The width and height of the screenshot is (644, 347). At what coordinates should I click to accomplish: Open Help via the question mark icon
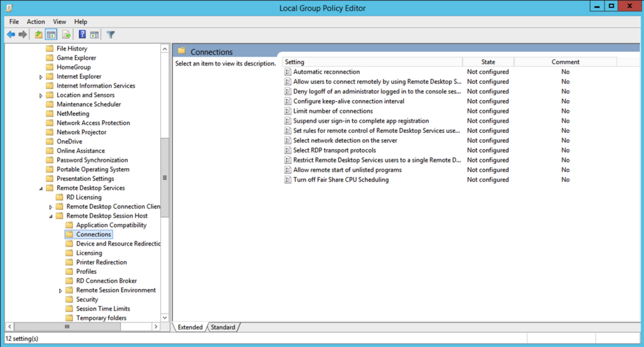[82, 35]
